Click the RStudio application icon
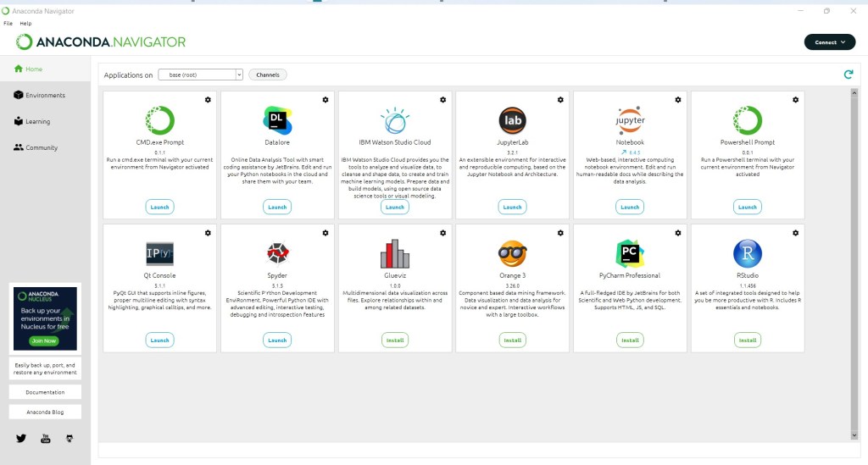This screenshot has width=868, height=465. click(747, 253)
